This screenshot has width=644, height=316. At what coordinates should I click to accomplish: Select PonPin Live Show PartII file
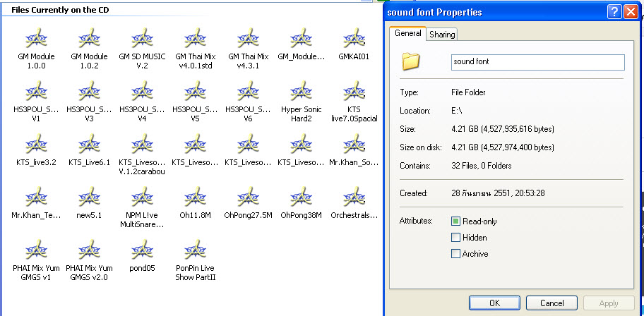pos(195,261)
